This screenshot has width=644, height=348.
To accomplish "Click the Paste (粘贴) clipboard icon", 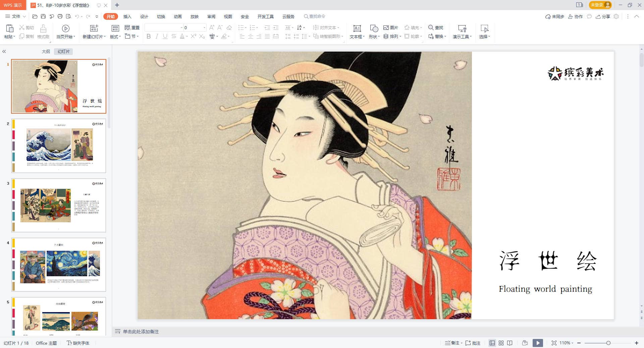I will pyautogui.click(x=9, y=28).
